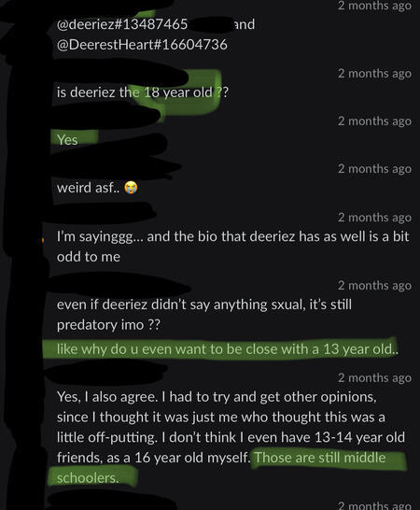Click the crying emoji after weird asf
The image size is (420, 510).
131,188
